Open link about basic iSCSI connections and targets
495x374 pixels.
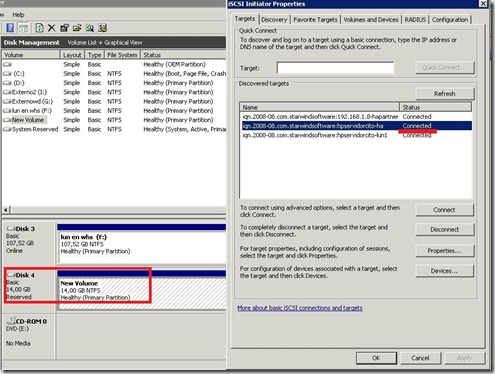(300, 308)
